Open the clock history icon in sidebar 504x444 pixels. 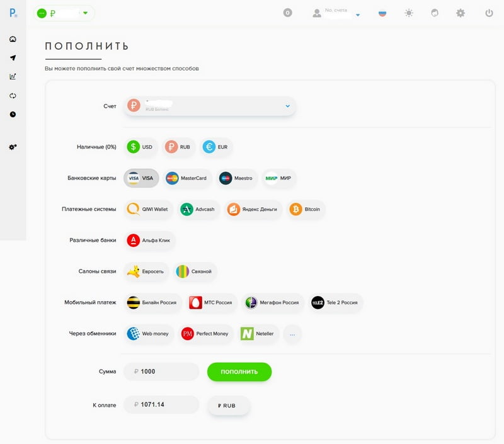coord(13,115)
